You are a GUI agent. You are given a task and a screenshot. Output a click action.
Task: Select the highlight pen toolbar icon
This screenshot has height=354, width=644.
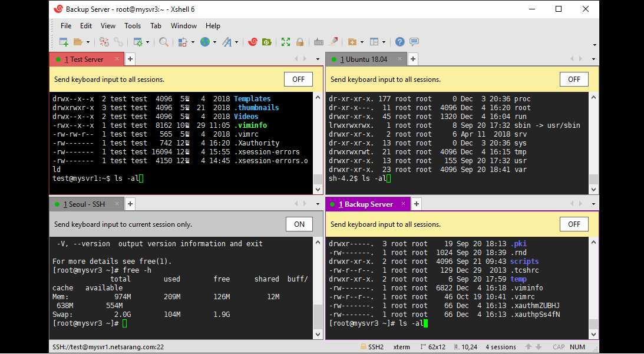[333, 42]
